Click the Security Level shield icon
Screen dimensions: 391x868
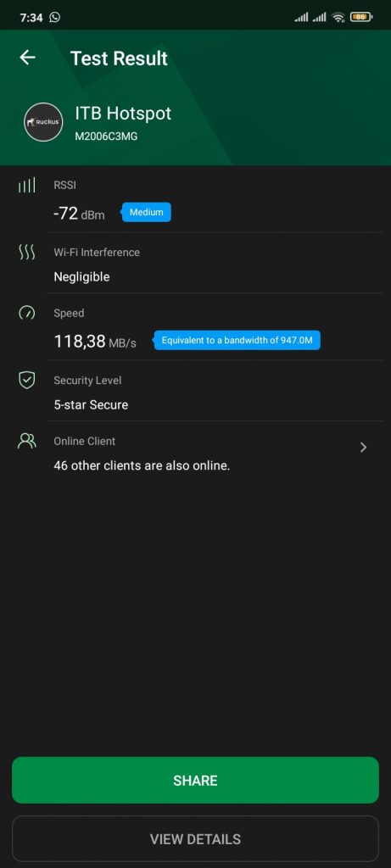[26, 381]
